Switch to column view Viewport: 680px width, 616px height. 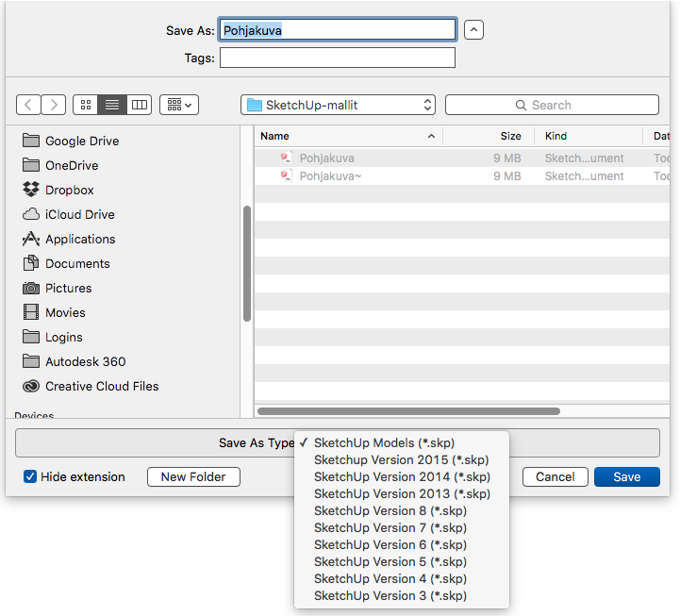[x=140, y=105]
